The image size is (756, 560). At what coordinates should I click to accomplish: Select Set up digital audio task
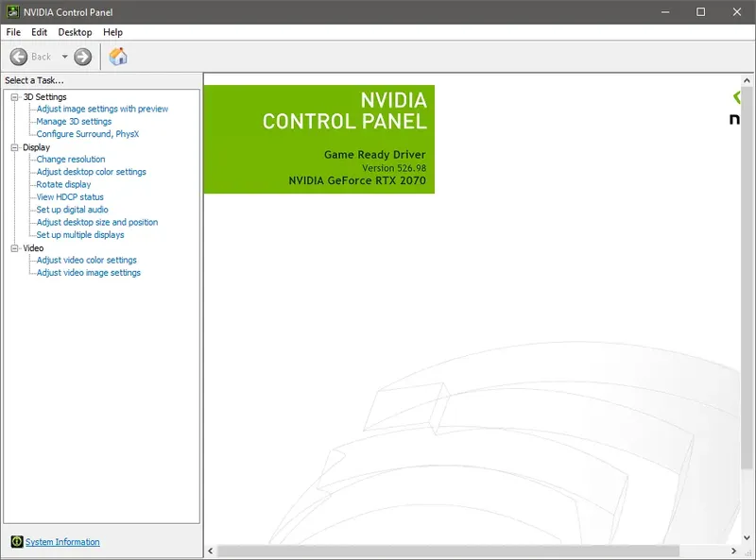pyautogui.click(x=73, y=209)
